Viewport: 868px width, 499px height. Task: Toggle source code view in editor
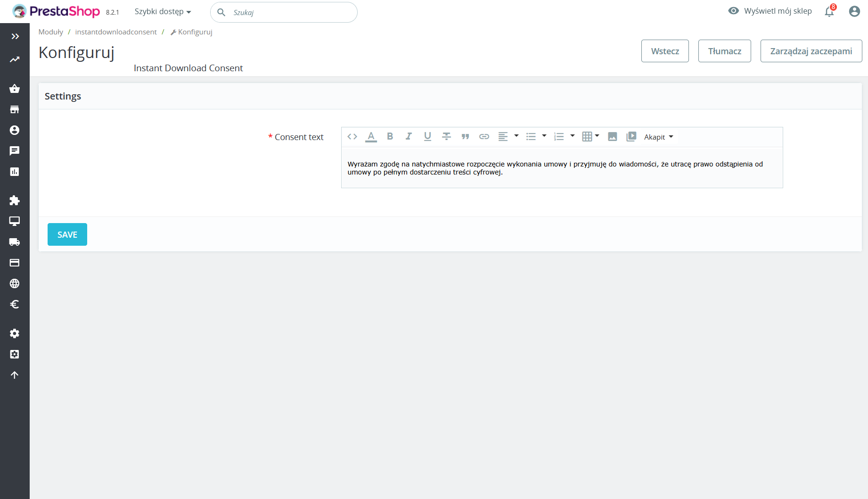[352, 137]
